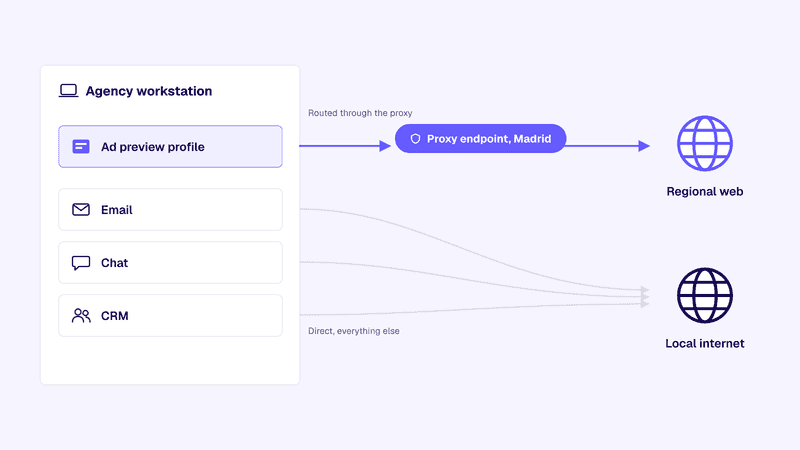
Task: Select the Email row
Action: point(170,210)
